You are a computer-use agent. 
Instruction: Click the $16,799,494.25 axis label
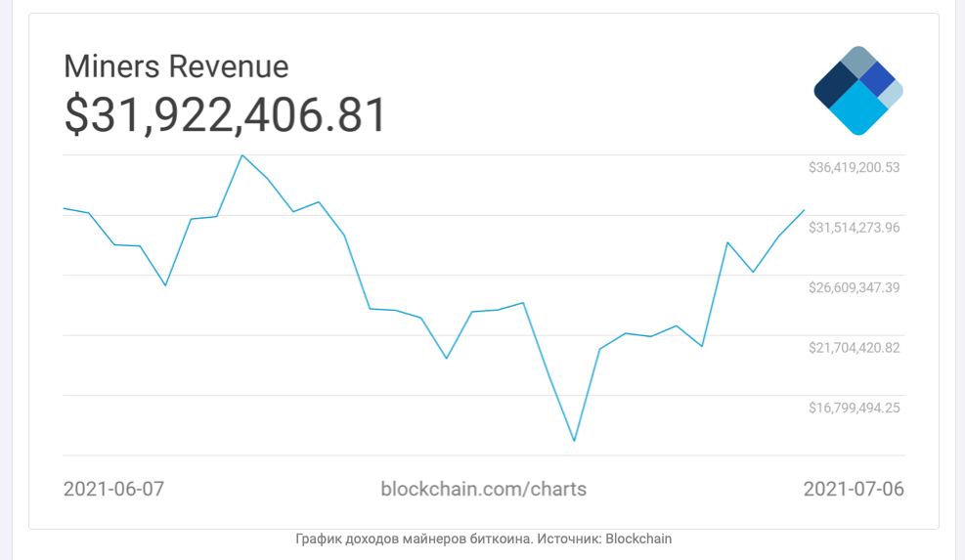coord(854,408)
